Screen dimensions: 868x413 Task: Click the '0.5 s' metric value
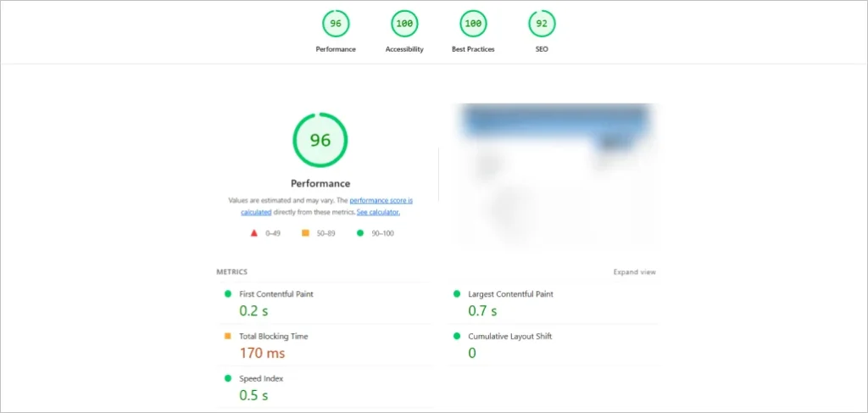pyautogui.click(x=253, y=395)
